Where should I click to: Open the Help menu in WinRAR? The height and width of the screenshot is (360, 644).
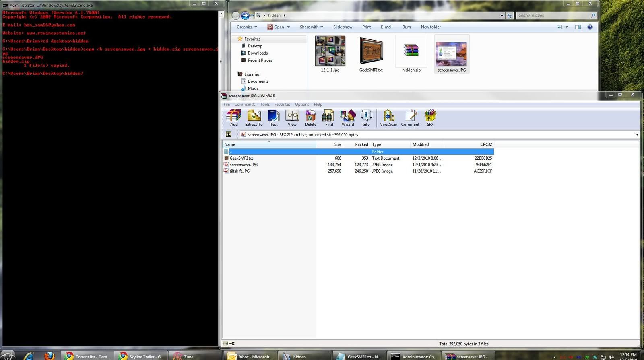tap(318, 104)
